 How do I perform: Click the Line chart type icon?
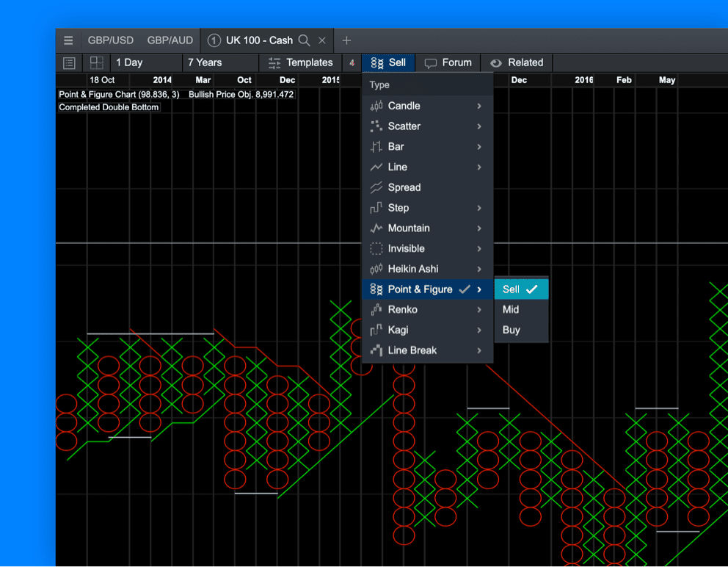[x=376, y=167]
